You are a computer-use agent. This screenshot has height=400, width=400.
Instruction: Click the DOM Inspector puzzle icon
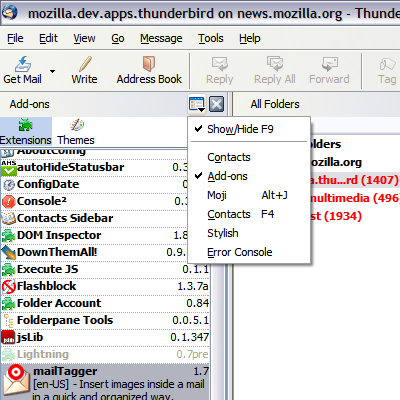(9, 236)
